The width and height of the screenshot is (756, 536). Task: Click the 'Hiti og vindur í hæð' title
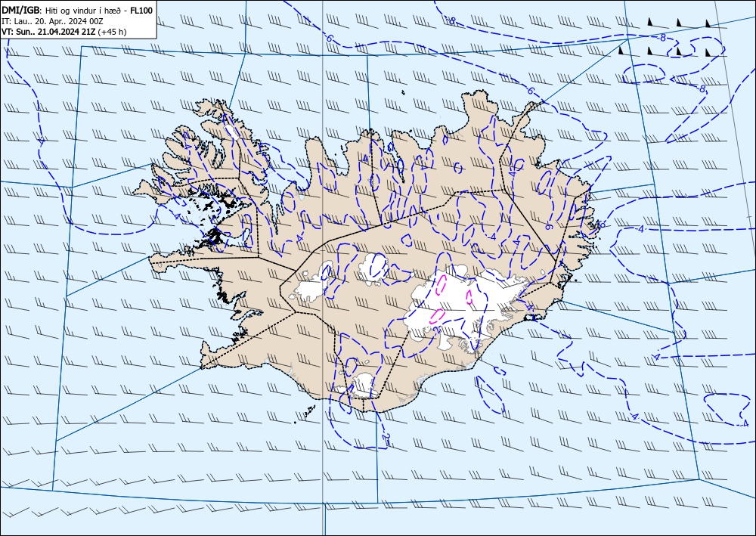pyautogui.click(x=83, y=11)
